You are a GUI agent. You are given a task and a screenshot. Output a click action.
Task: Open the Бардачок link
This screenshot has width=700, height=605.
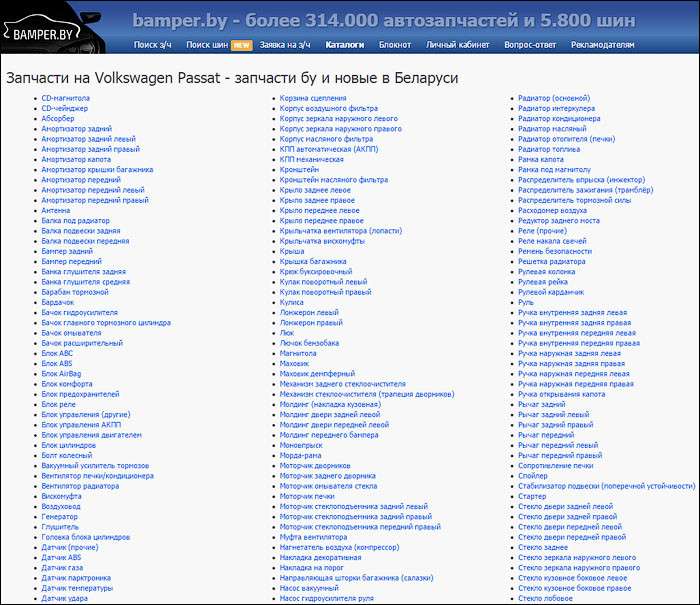click(x=57, y=302)
